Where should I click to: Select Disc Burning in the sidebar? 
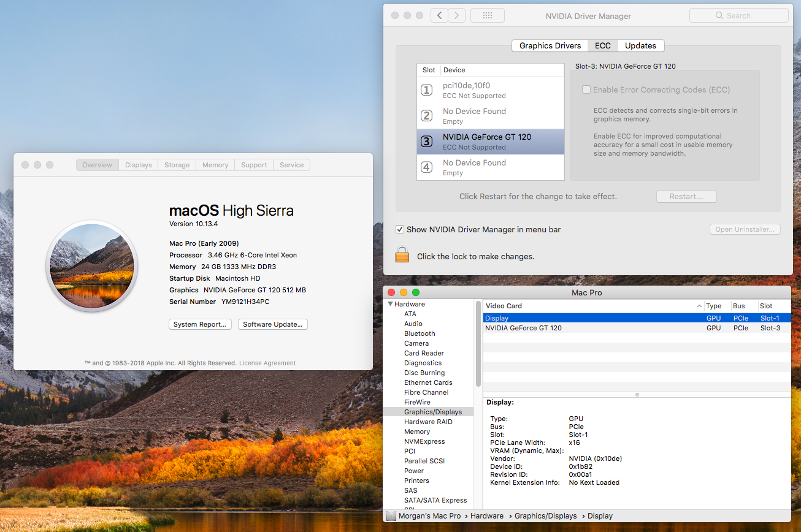pos(424,373)
